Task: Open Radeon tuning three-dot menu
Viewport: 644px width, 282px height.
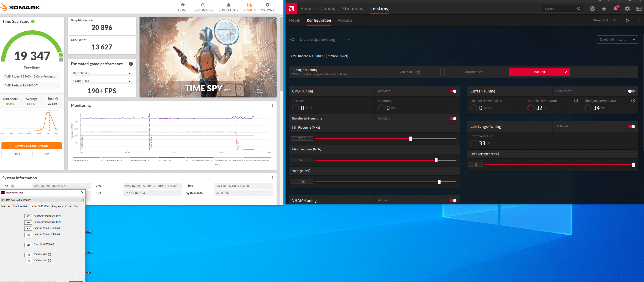Action: click(639, 21)
